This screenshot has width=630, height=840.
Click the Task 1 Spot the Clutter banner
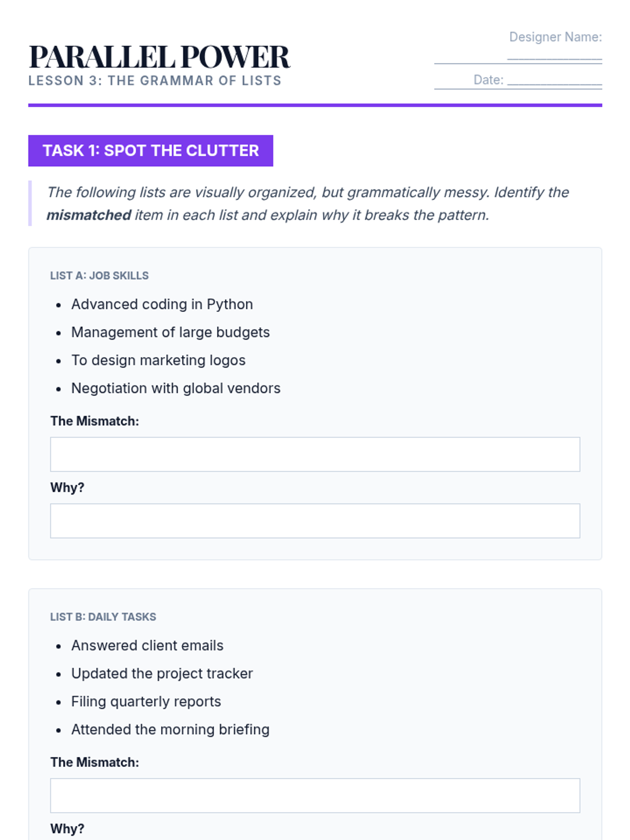pos(151,151)
